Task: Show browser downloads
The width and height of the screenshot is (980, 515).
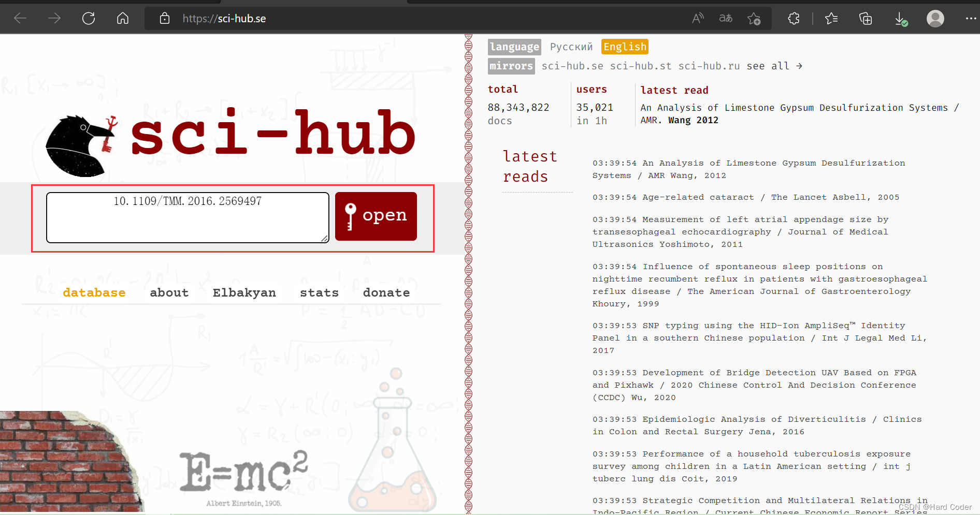Action: tap(901, 19)
